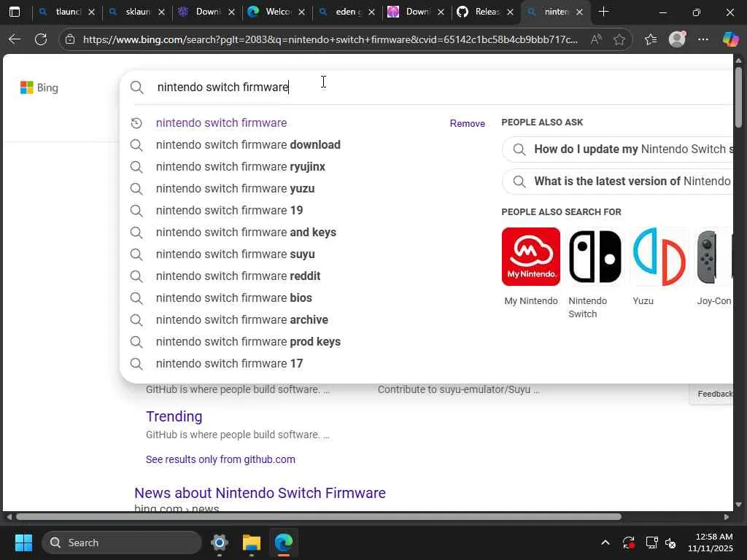Click the Bing logo
The image size is (747, 560).
tap(39, 87)
